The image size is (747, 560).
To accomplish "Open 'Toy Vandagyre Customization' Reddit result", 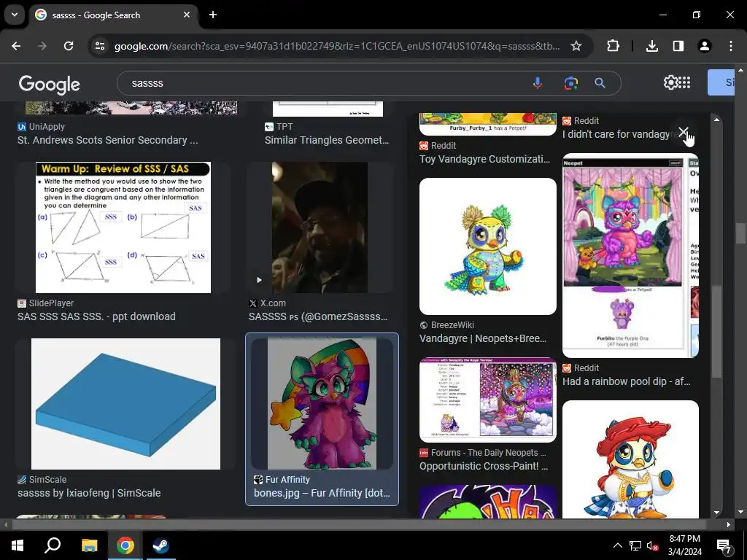I will click(x=484, y=159).
